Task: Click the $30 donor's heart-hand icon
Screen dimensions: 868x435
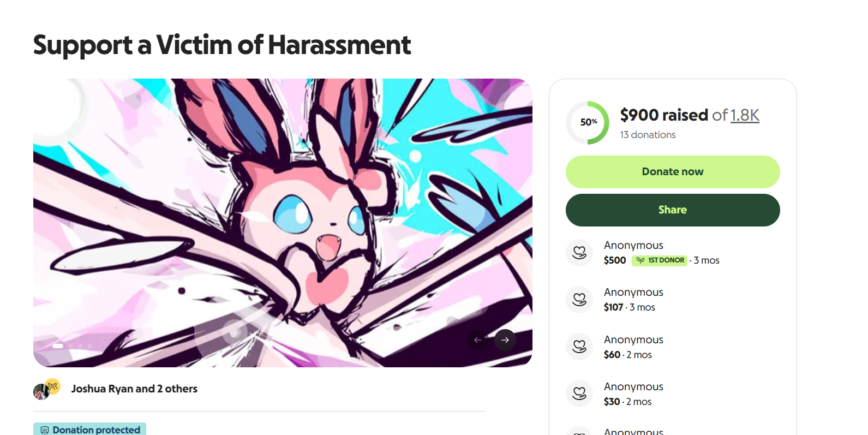Action: point(579,394)
